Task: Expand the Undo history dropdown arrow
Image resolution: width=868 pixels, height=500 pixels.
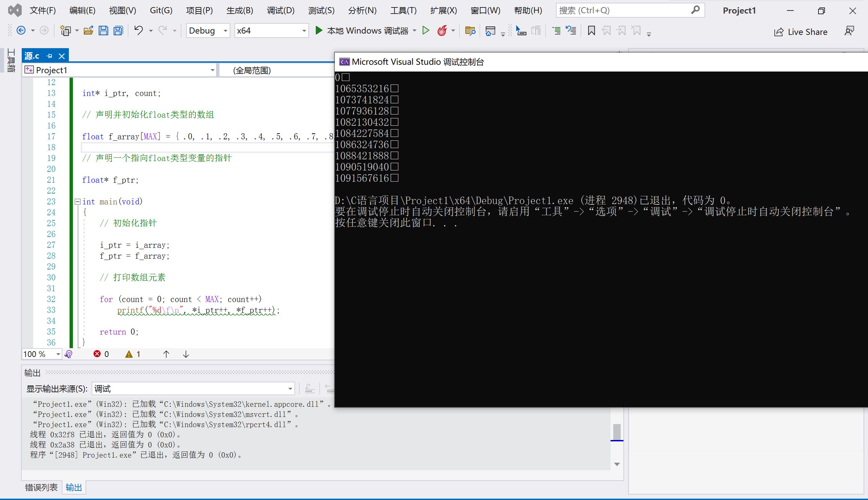Action: (x=151, y=31)
